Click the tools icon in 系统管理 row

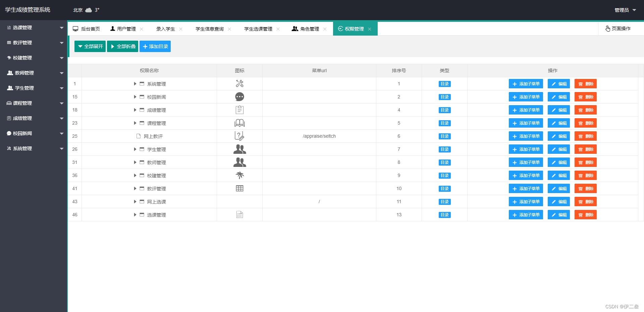239,84
